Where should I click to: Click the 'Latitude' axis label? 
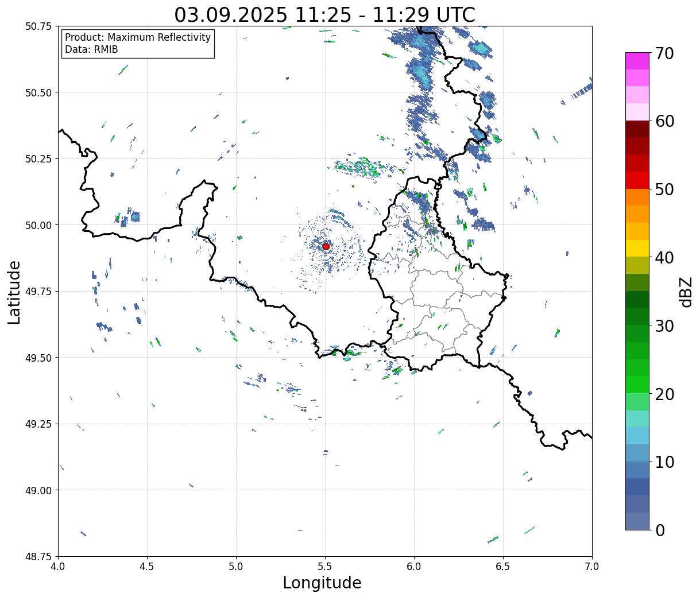click(x=14, y=292)
